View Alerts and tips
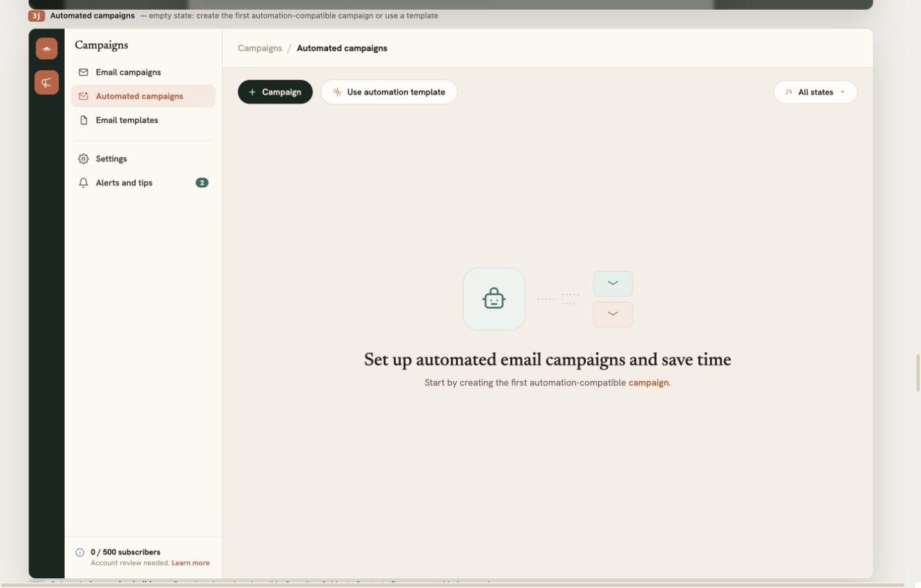Viewport: 921px width, 588px height. pos(143,183)
